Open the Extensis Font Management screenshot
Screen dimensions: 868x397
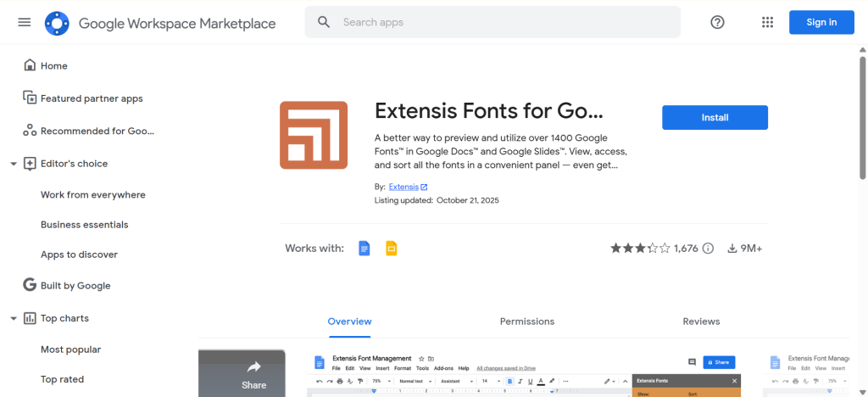click(x=525, y=373)
